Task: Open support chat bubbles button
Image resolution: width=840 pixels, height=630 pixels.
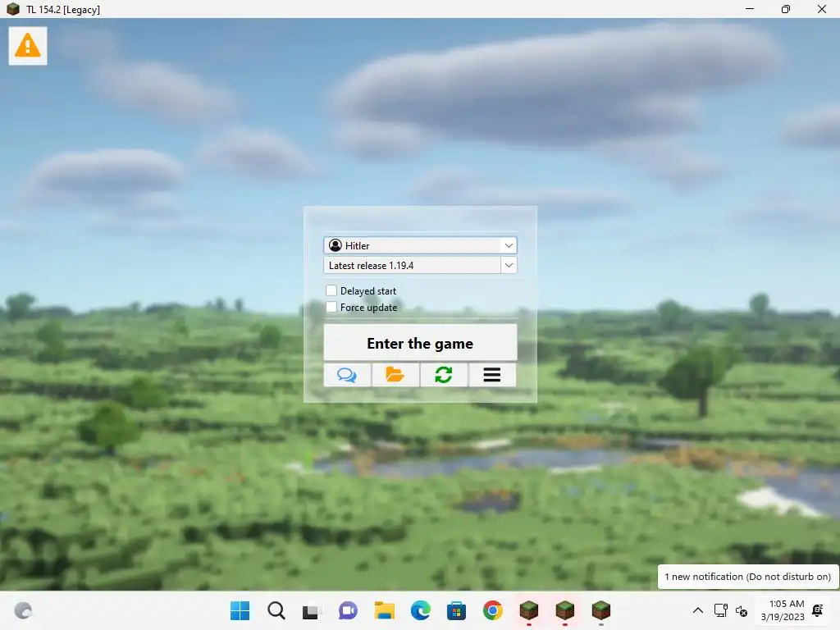Action: [347, 374]
